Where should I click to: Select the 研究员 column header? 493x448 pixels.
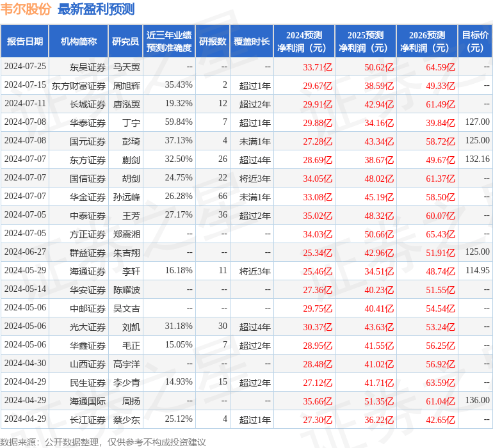click(125, 41)
